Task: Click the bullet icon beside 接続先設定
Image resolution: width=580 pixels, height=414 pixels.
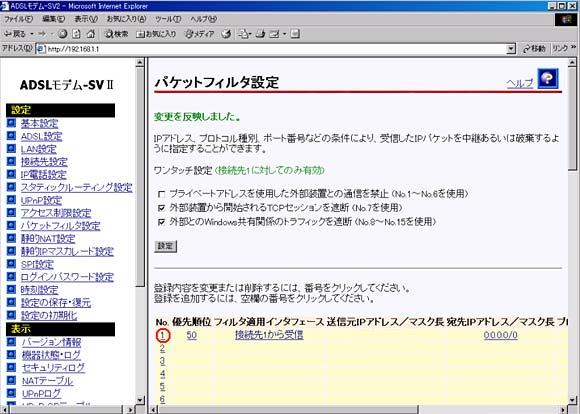Action: click(x=11, y=161)
